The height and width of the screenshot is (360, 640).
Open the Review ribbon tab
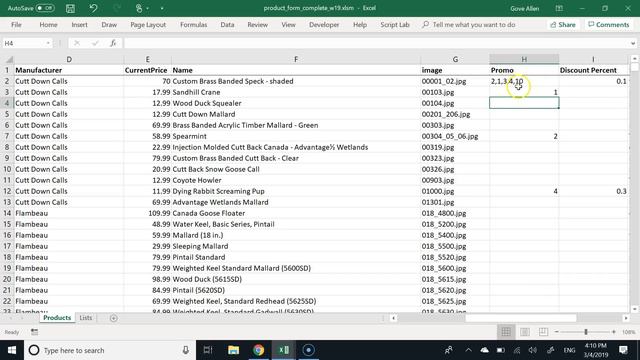258,25
